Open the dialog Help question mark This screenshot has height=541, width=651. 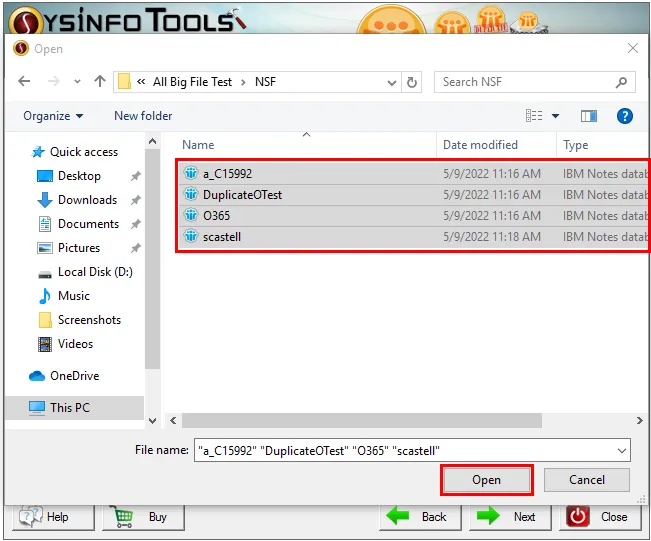pyautogui.click(x=625, y=116)
